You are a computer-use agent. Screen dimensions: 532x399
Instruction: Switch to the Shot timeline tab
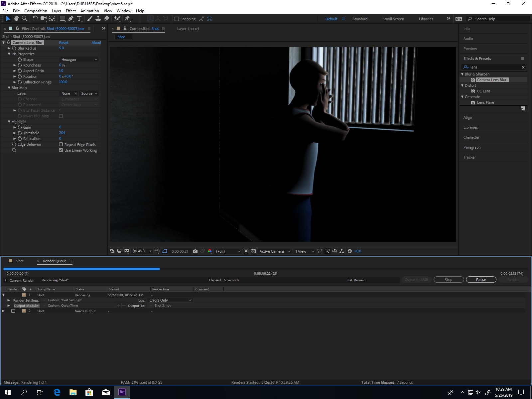pos(20,261)
